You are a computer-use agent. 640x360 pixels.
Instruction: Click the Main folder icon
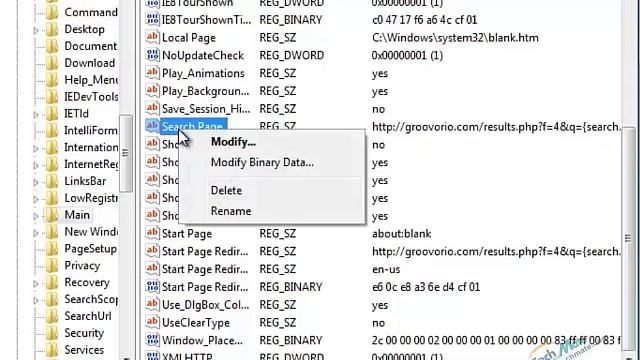point(52,215)
